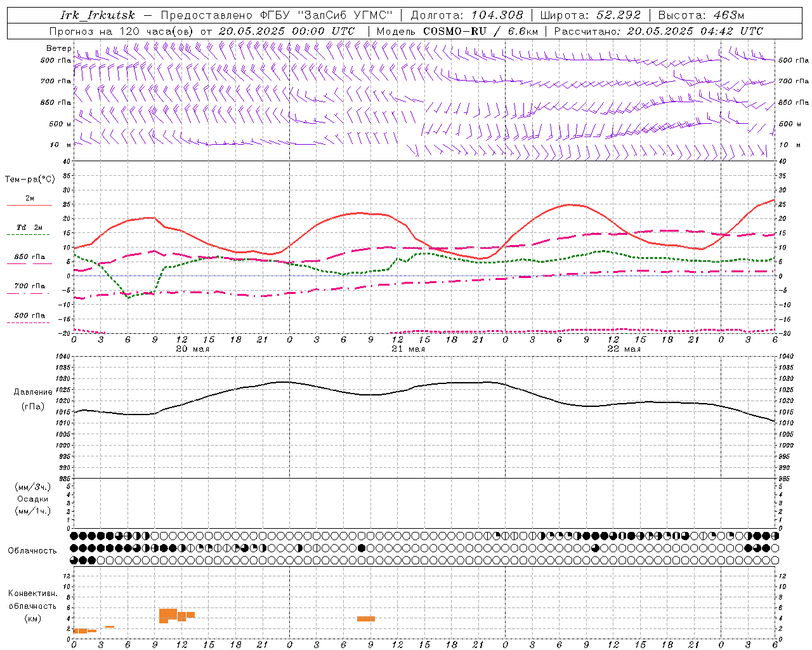The image size is (812, 650).
Task: Click the (мм/1ч.) precipitation unit label
Action: click(33, 511)
